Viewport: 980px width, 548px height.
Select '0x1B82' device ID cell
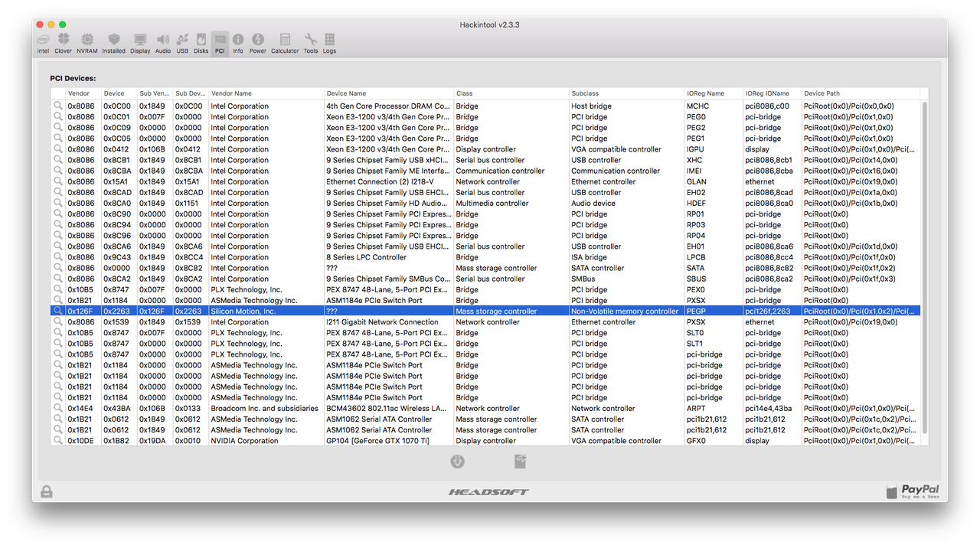[x=117, y=441]
